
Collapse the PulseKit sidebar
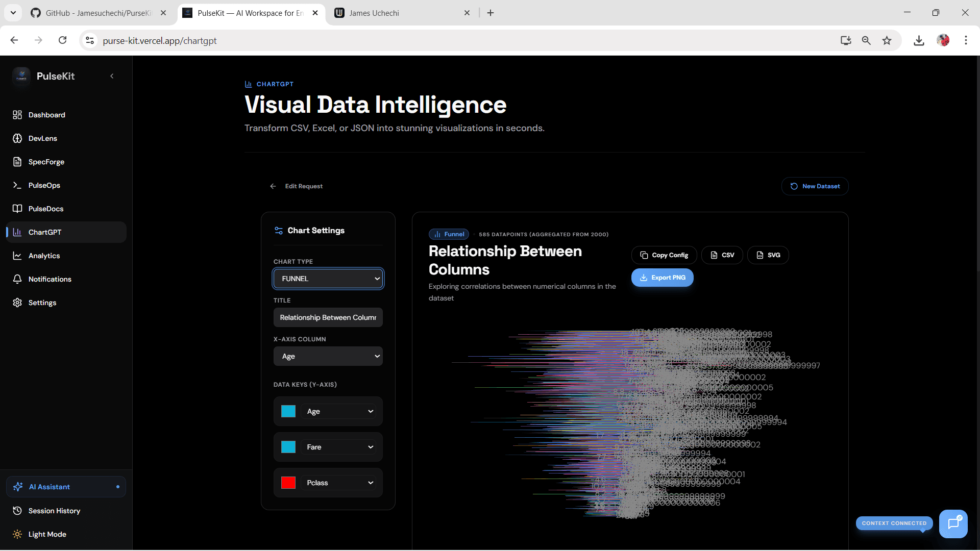[112, 77]
